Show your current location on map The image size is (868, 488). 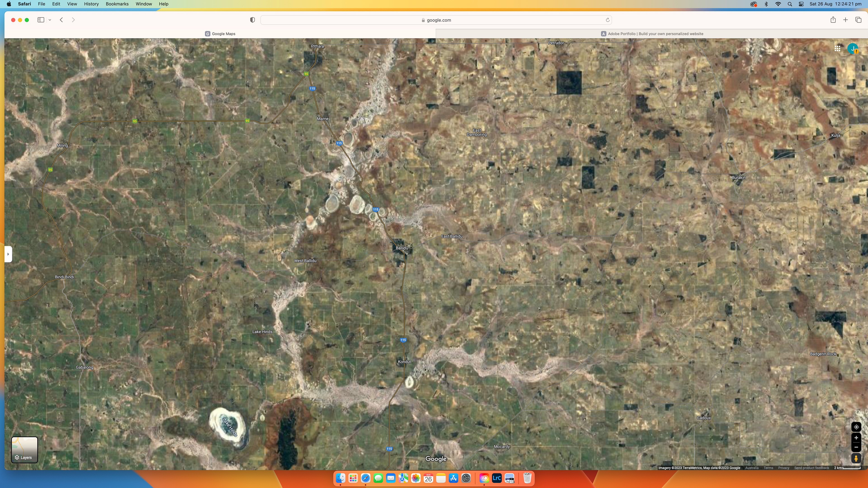click(856, 427)
